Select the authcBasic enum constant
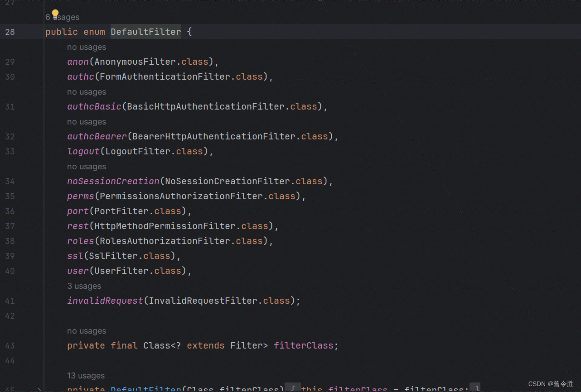 coord(94,106)
